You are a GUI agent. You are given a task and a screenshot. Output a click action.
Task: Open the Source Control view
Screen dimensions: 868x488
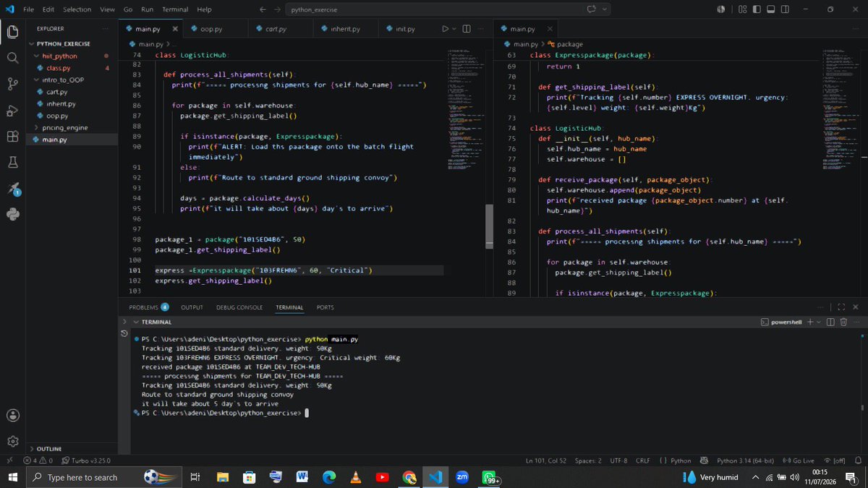tap(12, 85)
